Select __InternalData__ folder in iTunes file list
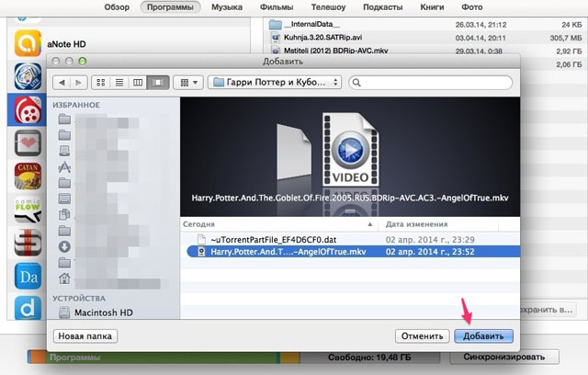 coord(425,25)
